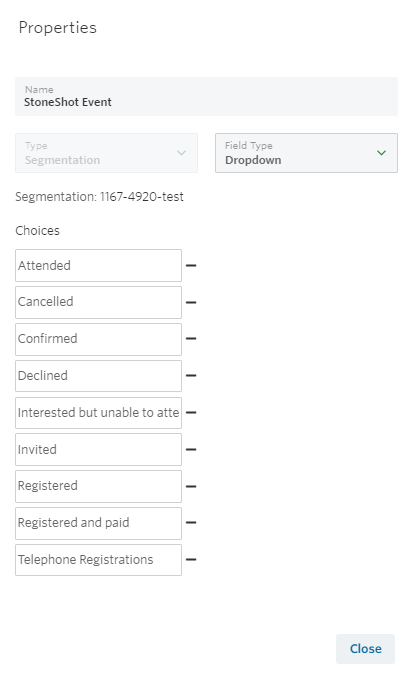The image size is (412, 680).
Task: Open the Field Type dropdown
Action: 306,153
